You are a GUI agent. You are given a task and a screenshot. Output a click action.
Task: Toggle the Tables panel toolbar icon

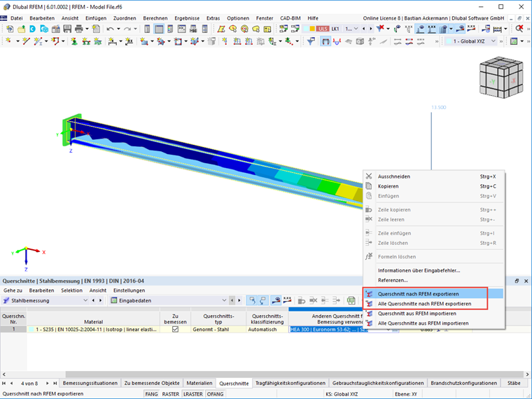[159, 29]
